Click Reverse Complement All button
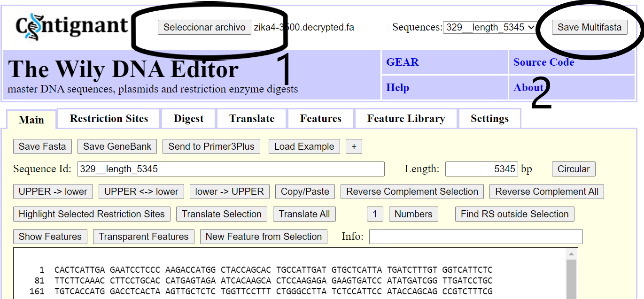 547,192
